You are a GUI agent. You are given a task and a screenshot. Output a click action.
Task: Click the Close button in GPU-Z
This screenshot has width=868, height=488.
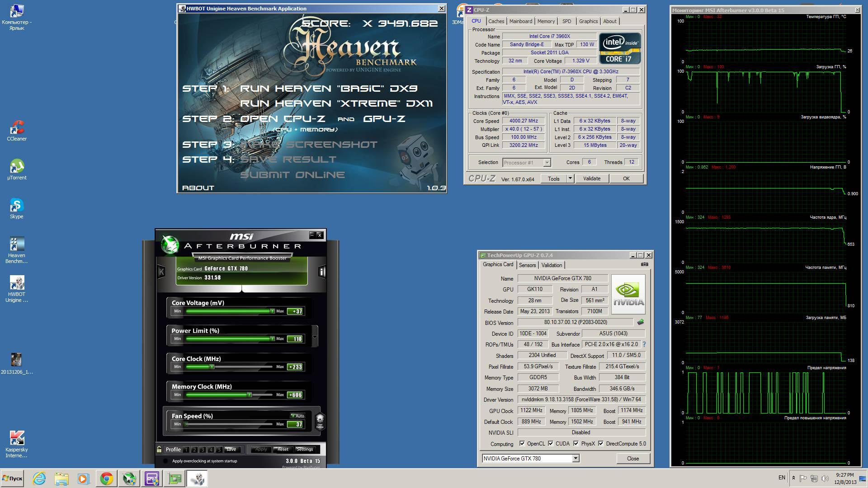[x=633, y=459]
